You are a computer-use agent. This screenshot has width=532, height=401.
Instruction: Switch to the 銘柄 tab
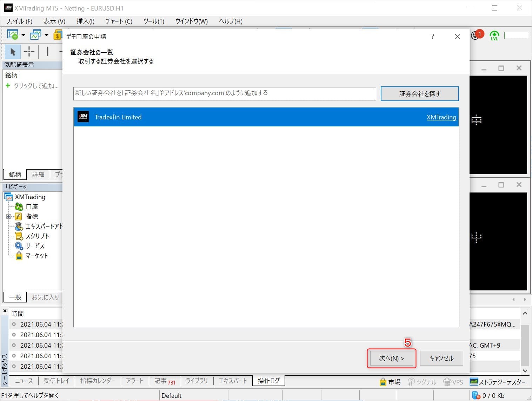(x=15, y=175)
